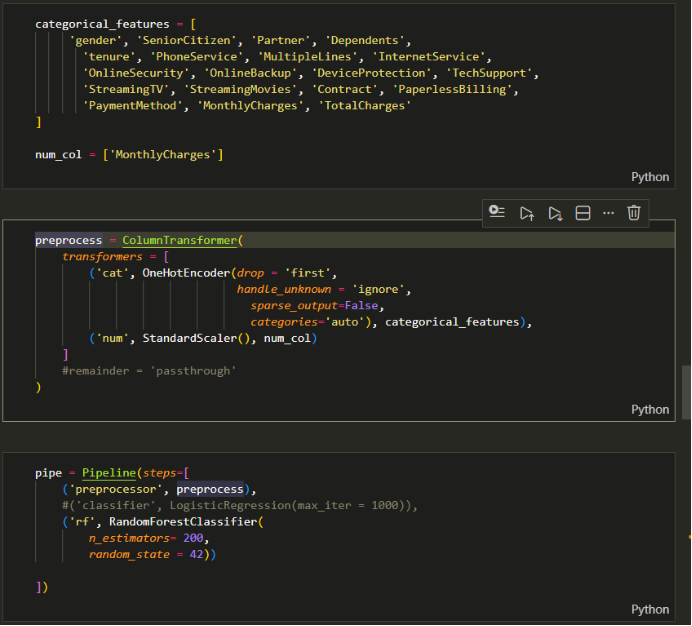Click the Run by Line icon in cell toolbar
This screenshot has height=626, width=692.
497,212
